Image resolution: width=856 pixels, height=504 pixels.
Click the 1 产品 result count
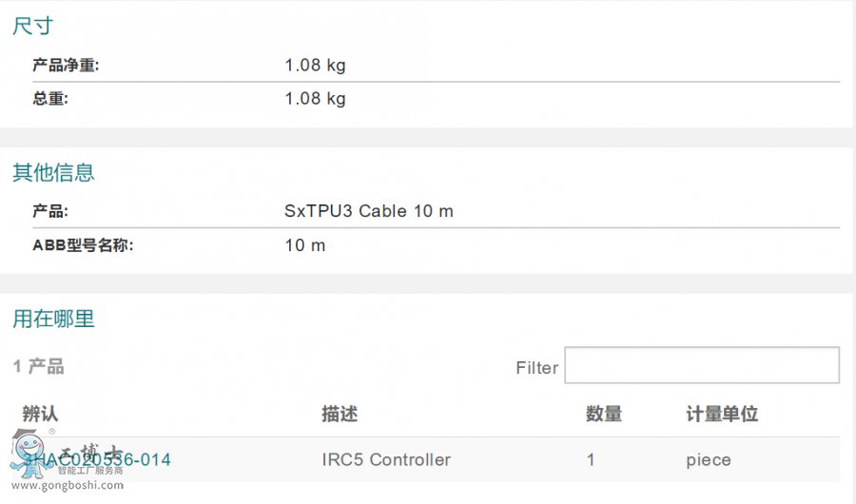39,367
